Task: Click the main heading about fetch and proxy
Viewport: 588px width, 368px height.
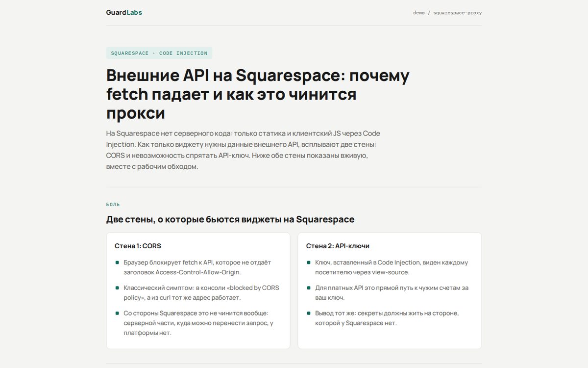Action: click(x=258, y=94)
